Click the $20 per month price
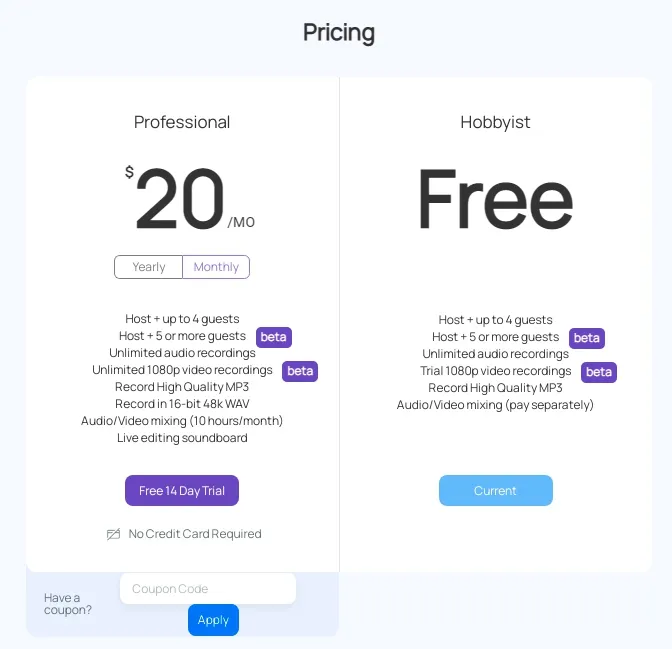The height and width of the screenshot is (649, 672). pyautogui.click(x=182, y=200)
